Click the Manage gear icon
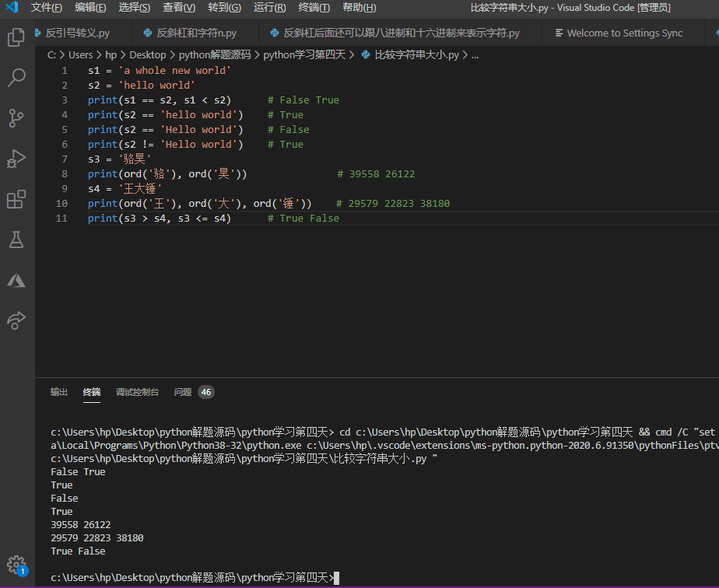 (16, 565)
